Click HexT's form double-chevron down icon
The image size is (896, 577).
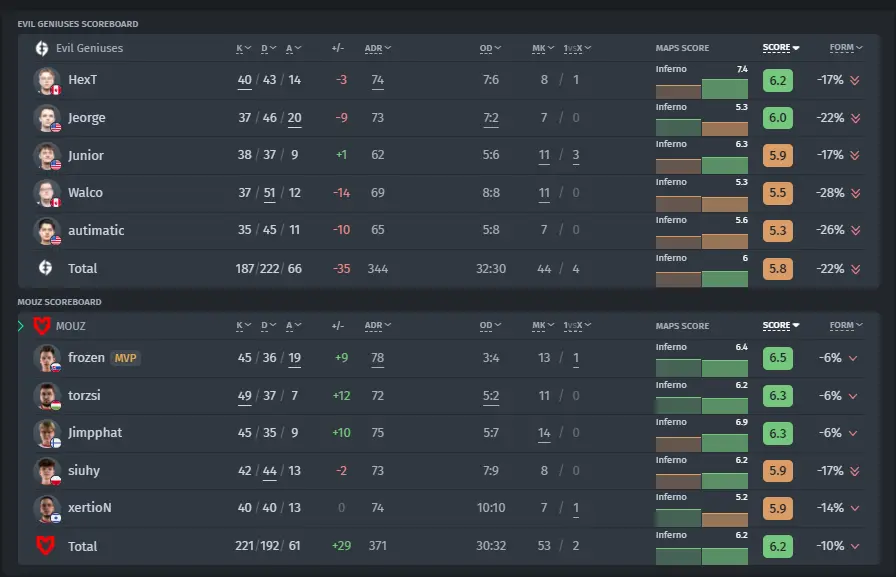point(855,81)
